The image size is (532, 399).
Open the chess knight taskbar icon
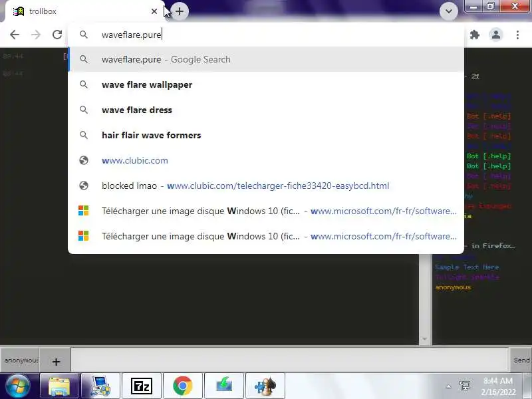(265, 386)
